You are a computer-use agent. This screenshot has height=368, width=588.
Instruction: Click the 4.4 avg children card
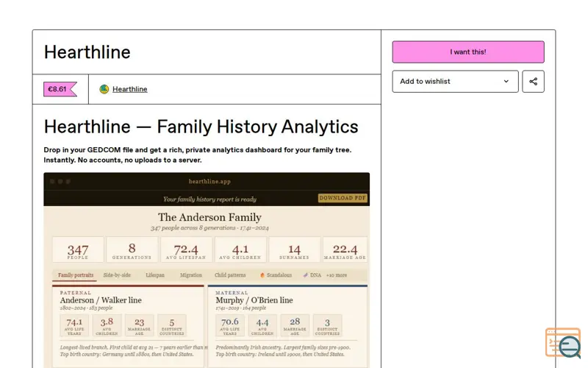coord(262,325)
